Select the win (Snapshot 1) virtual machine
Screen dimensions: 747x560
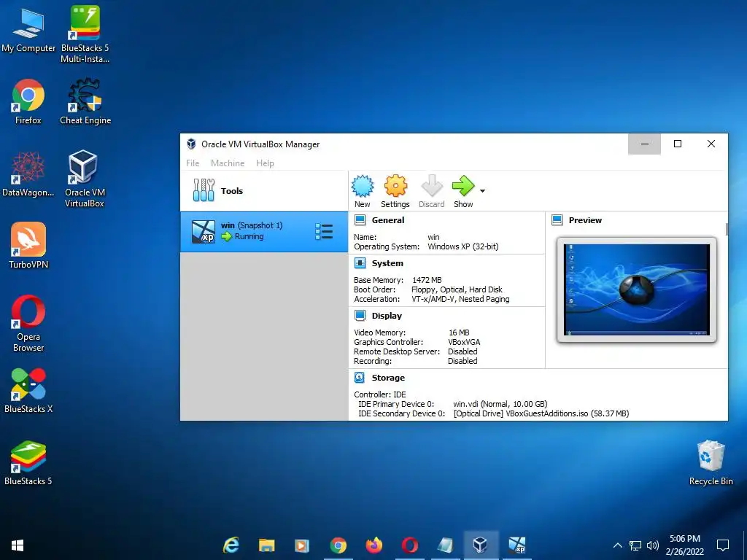pyautogui.click(x=264, y=232)
